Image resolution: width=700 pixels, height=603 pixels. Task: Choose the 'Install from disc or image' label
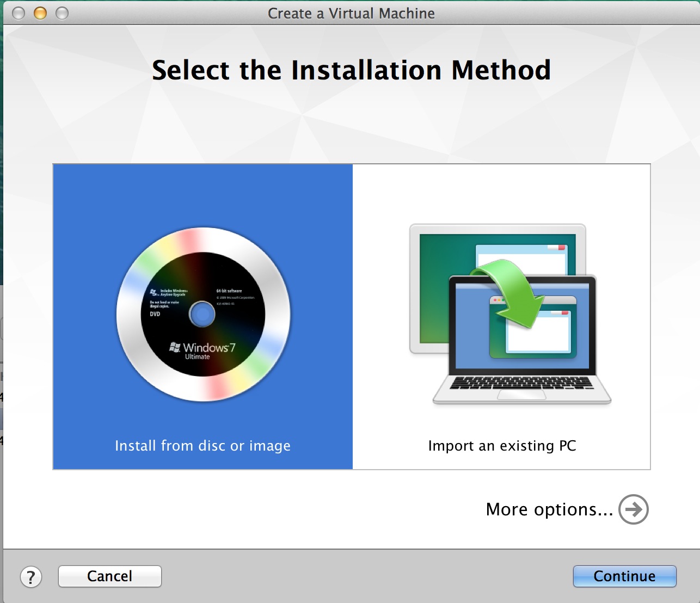coord(202,446)
